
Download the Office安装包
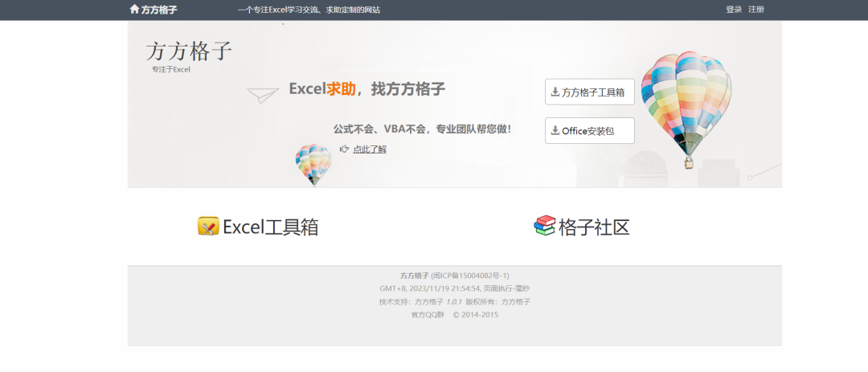click(590, 131)
